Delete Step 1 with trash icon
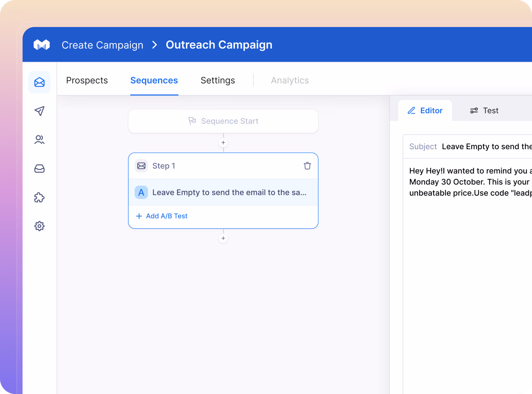The height and width of the screenshot is (394, 532). pyautogui.click(x=307, y=166)
